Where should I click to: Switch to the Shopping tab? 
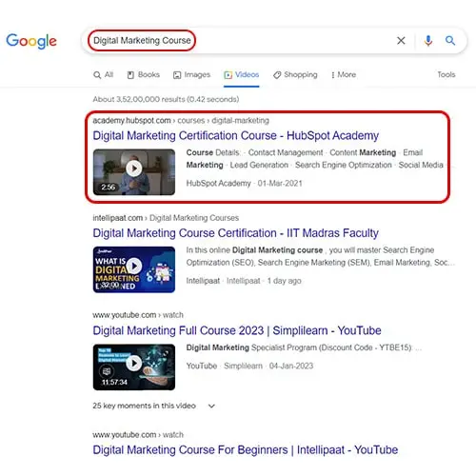pos(295,75)
